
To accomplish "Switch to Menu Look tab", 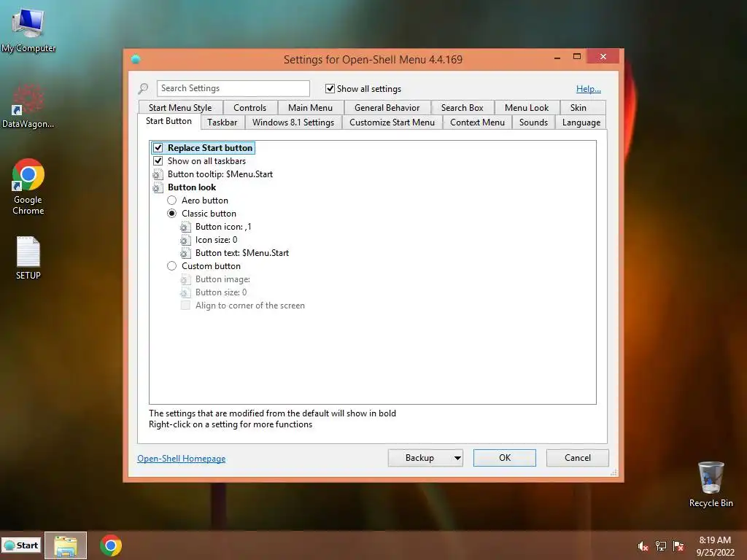I will [527, 108].
